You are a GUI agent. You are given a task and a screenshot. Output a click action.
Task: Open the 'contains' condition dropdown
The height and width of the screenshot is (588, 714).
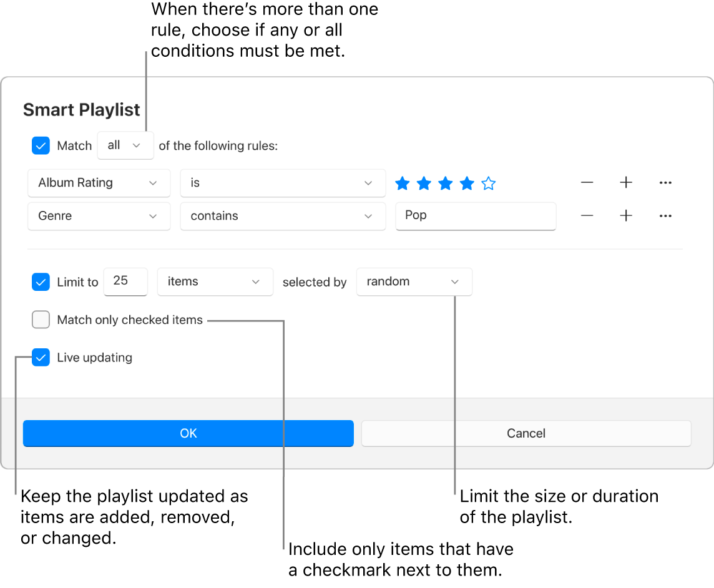[283, 217]
